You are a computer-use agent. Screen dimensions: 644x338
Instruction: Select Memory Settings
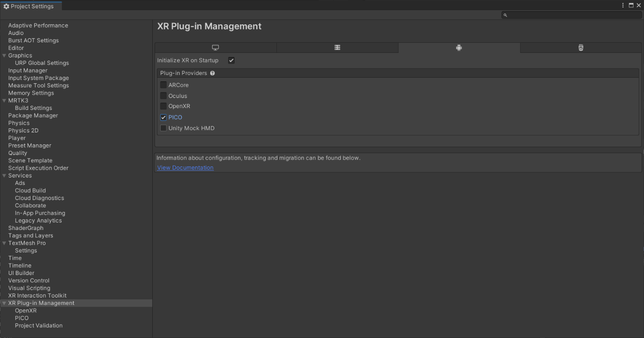point(31,93)
